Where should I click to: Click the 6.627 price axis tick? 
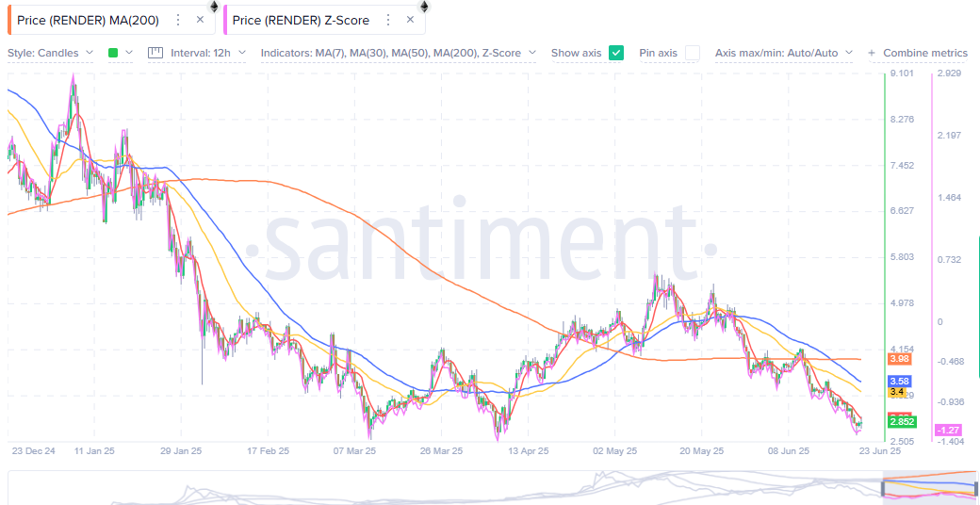(x=901, y=211)
